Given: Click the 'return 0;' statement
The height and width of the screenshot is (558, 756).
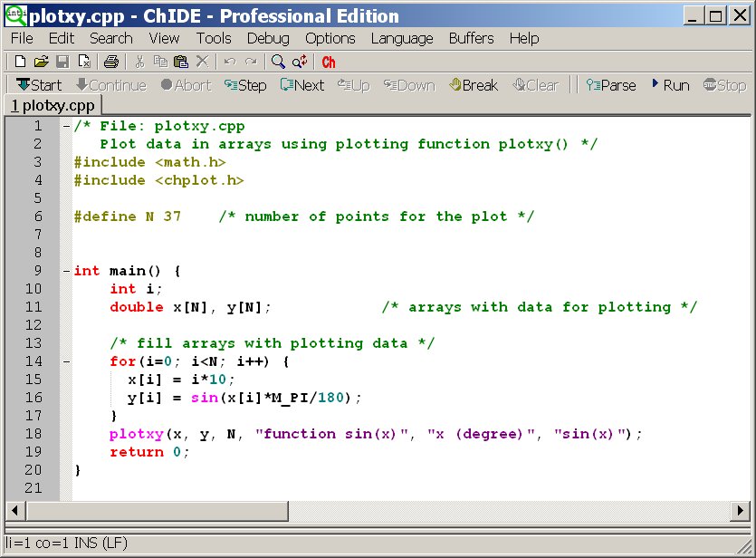Looking at the screenshot, I should tap(149, 452).
